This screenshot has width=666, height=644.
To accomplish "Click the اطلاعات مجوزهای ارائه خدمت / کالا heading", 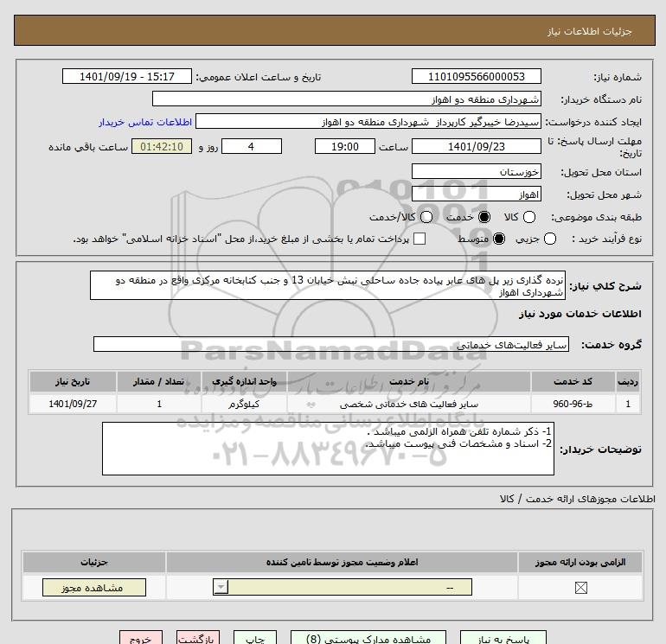I will point(577,499).
